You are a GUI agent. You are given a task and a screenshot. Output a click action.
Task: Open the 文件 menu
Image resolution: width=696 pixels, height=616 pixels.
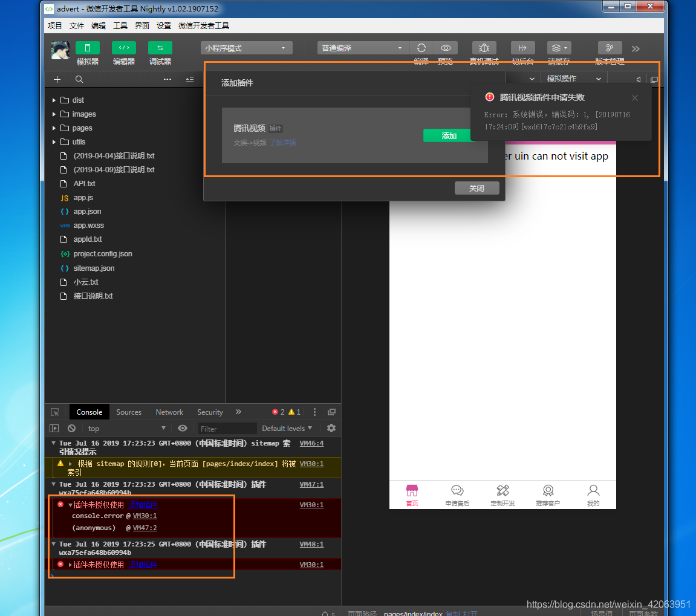pyautogui.click(x=77, y=26)
